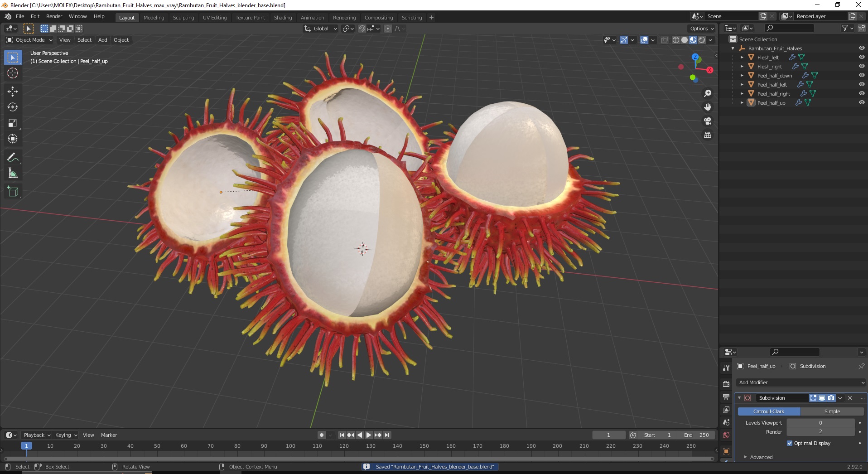Open the Add Modifier dropdown
This screenshot has height=474, width=868.
click(x=800, y=382)
